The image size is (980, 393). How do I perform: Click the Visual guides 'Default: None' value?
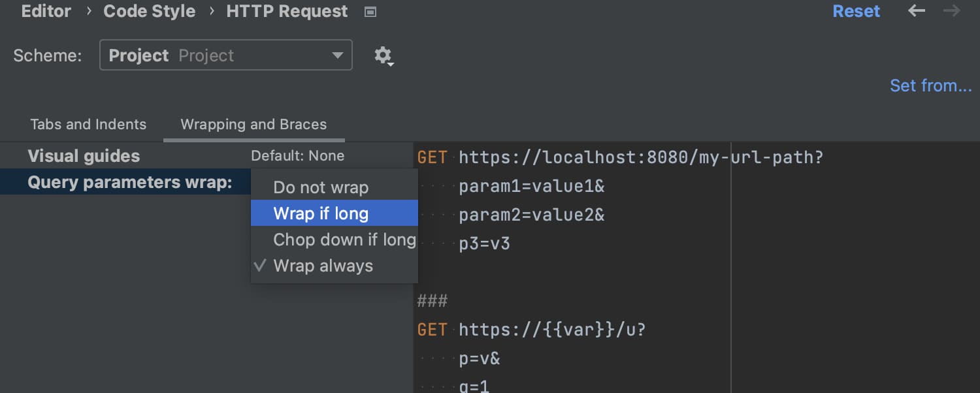point(297,156)
